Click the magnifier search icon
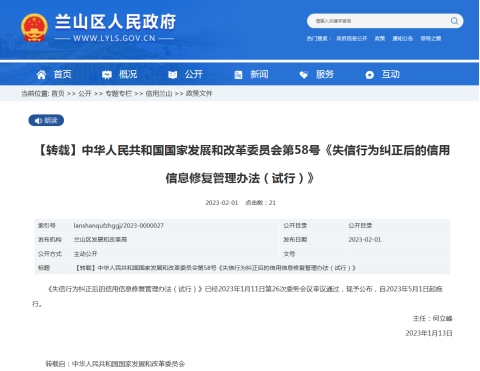 454,21
